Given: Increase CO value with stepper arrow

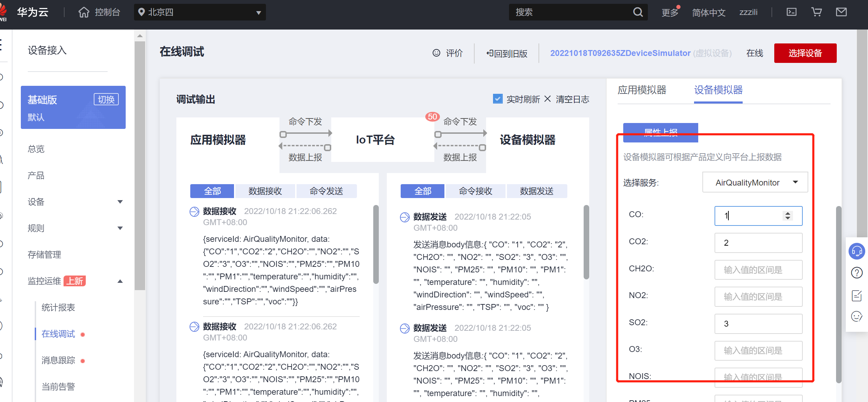Looking at the screenshot, I should coord(788,213).
